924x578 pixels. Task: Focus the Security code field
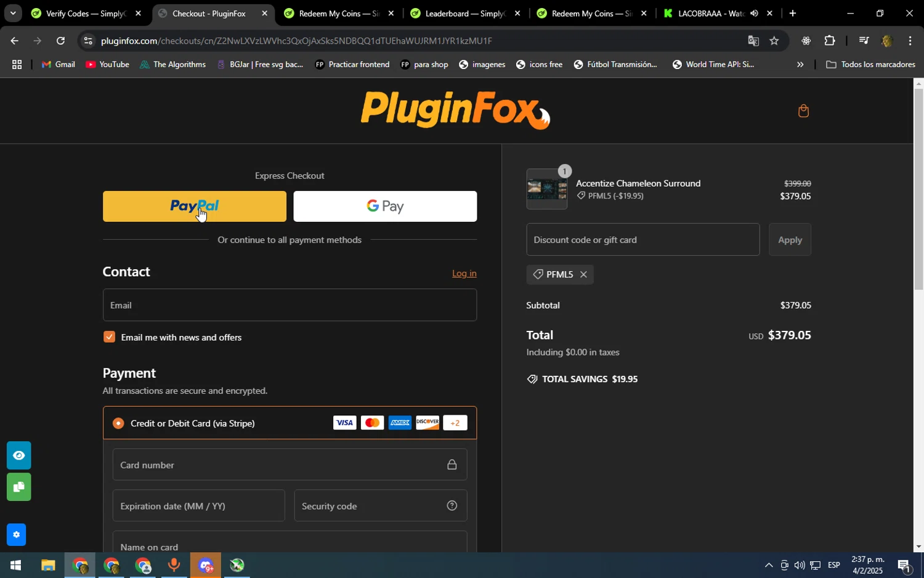point(380,506)
